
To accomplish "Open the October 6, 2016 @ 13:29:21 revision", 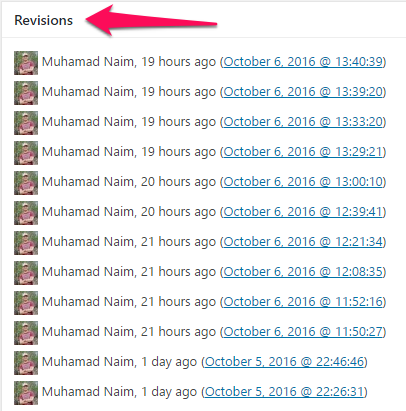I will click(303, 152).
